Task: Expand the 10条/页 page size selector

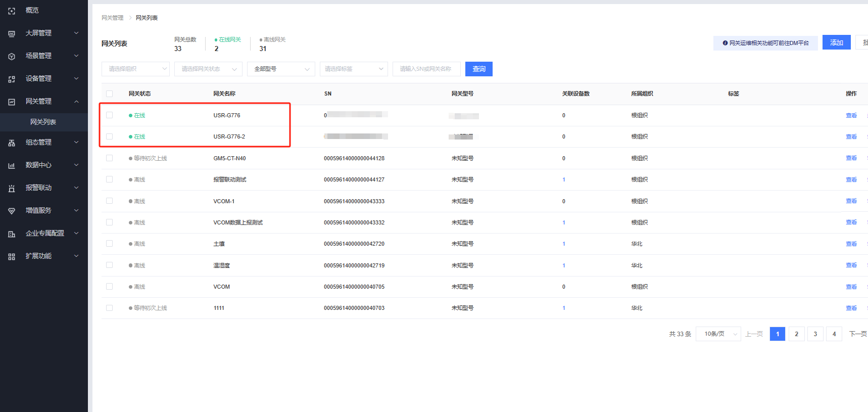Action: [x=718, y=334]
